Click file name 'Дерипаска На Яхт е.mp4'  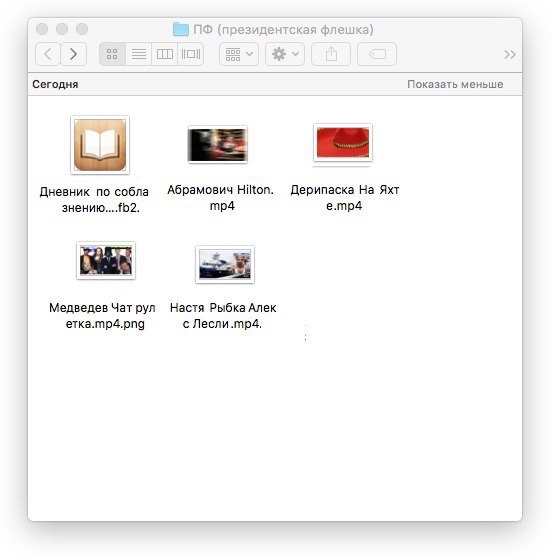pos(344,198)
